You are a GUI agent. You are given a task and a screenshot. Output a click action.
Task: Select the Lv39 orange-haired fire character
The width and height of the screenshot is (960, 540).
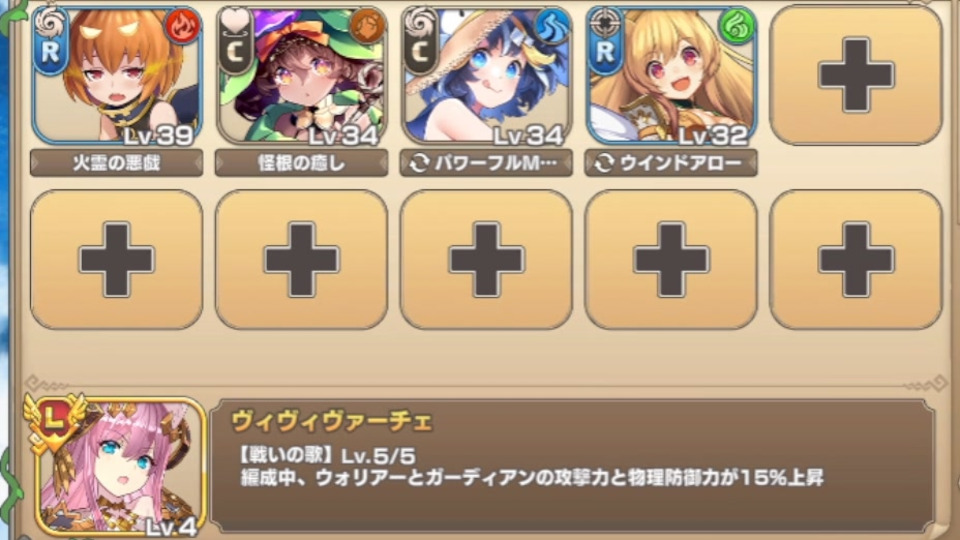(x=116, y=76)
